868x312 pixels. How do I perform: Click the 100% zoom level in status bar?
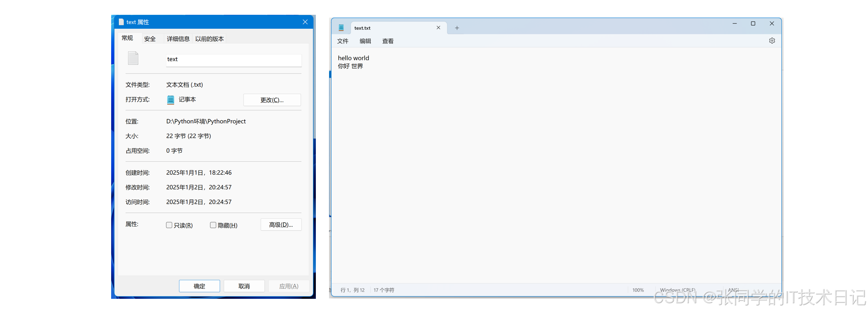(638, 290)
